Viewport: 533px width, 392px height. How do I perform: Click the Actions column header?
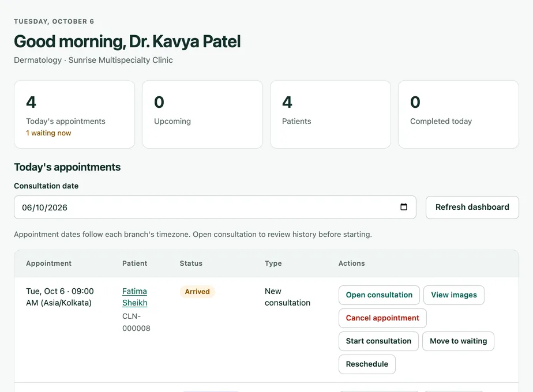351,263
